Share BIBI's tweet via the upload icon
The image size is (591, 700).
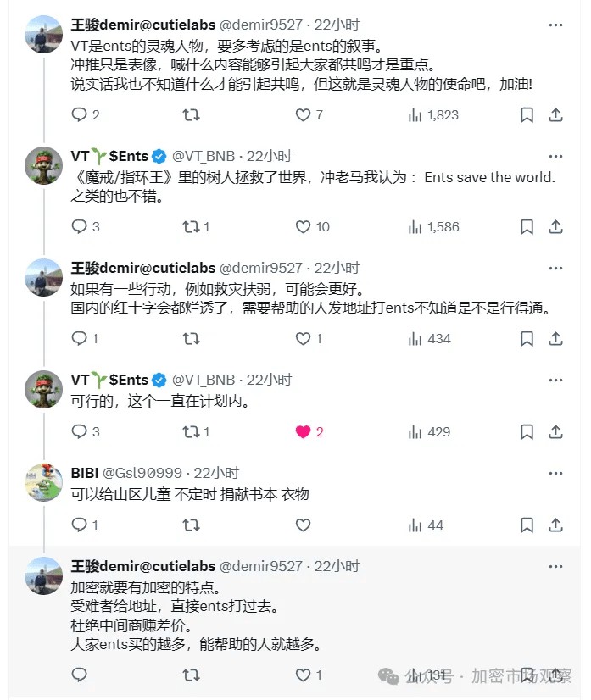click(x=555, y=525)
